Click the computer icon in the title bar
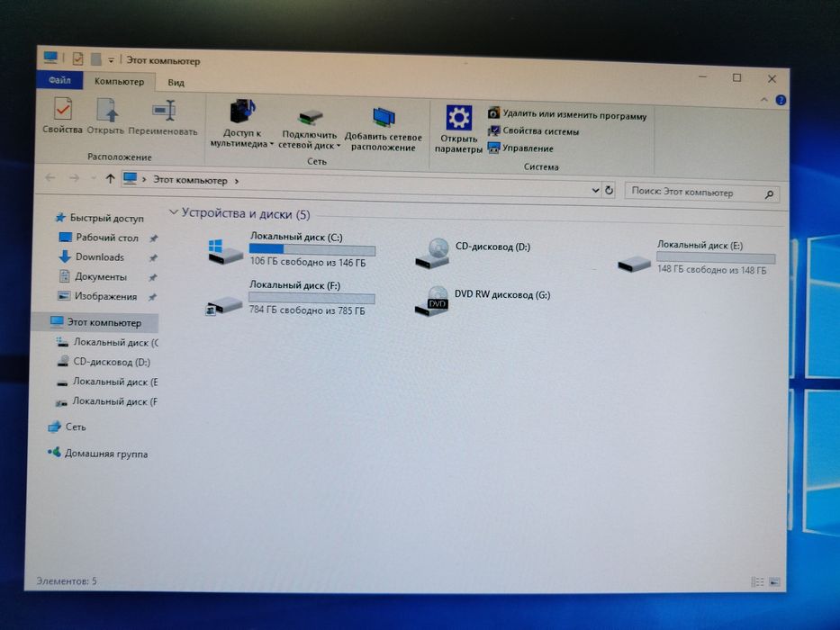 click(x=50, y=57)
